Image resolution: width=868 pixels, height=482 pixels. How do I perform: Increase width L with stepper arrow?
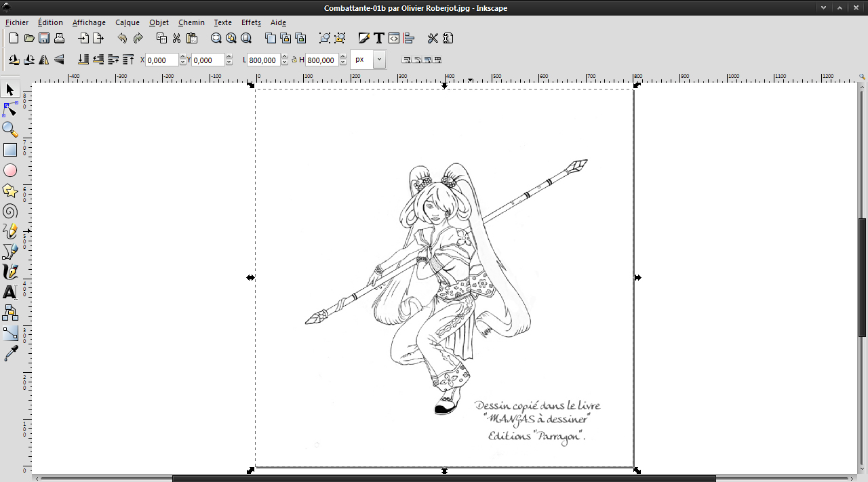click(x=284, y=57)
